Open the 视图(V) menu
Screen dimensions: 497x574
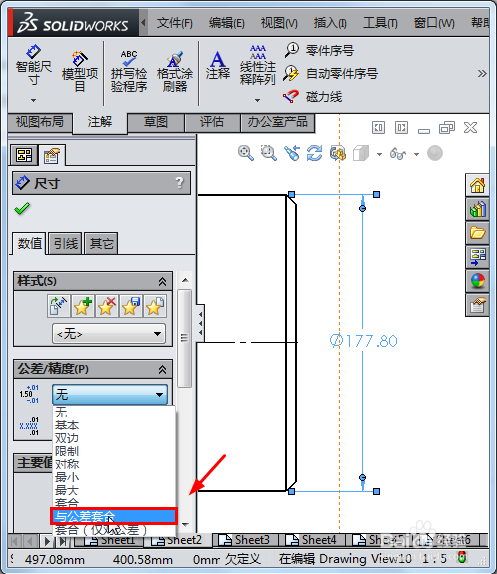(x=279, y=23)
